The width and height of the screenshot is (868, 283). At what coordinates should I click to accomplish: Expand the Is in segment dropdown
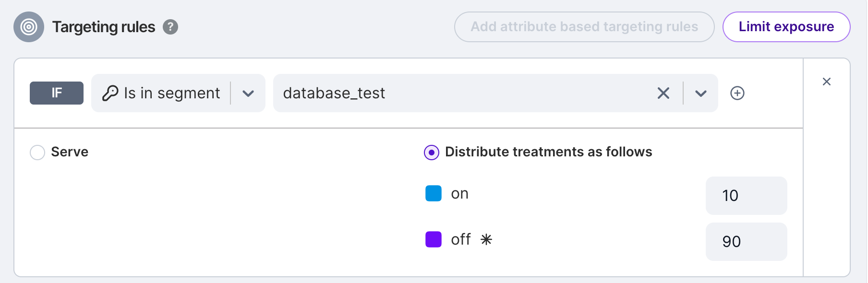pos(248,94)
